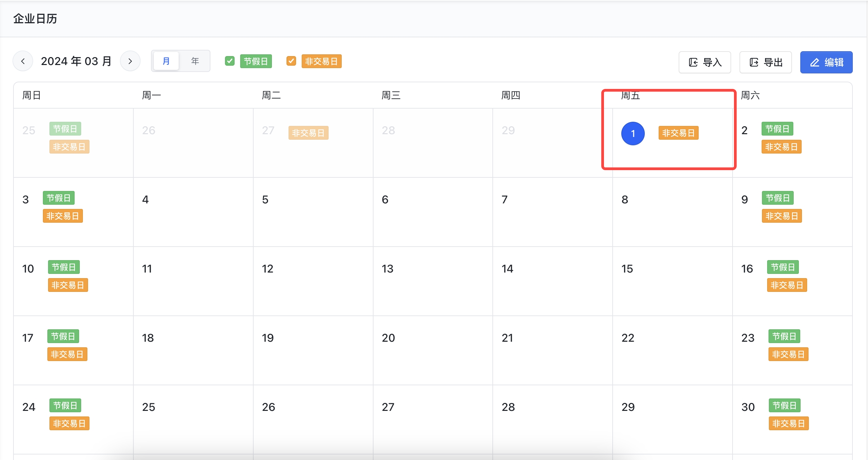The image size is (868, 460).
Task: Go to next month with right chevron
Action: point(130,61)
